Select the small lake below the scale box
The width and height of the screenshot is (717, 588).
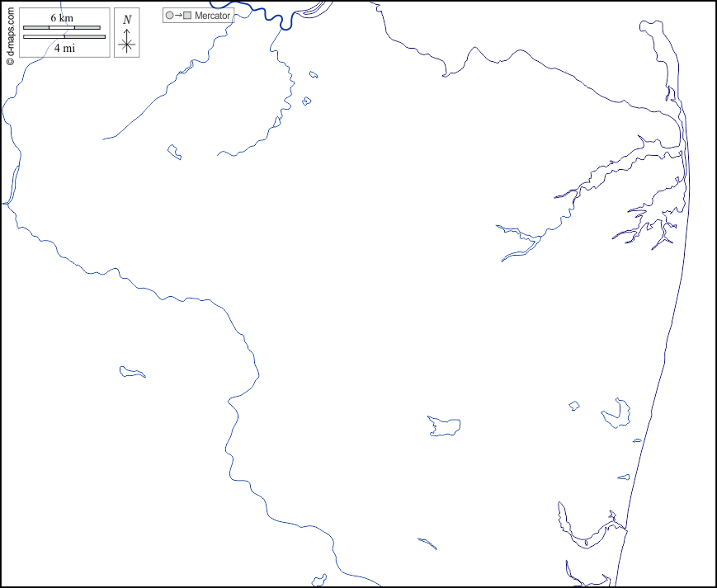coord(174,152)
